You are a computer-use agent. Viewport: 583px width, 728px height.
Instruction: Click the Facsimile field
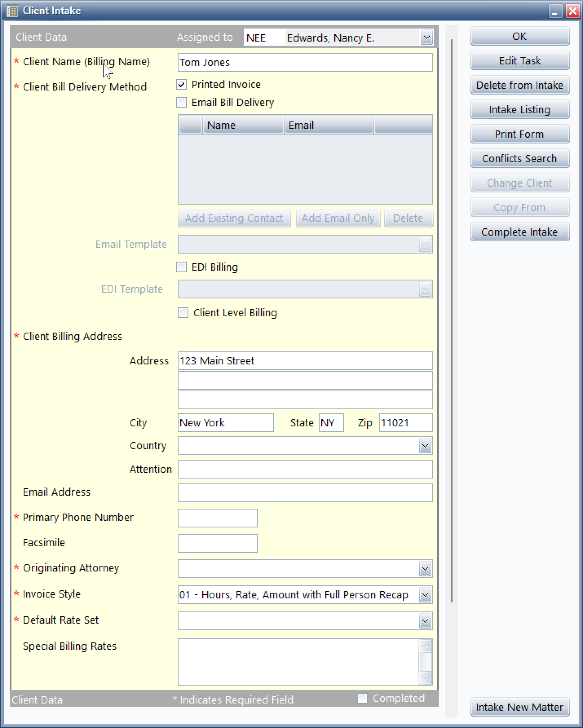point(218,543)
